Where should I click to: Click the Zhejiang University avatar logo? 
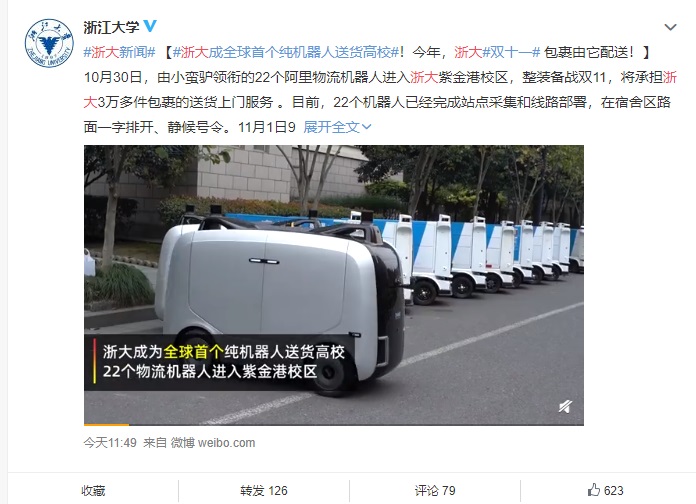[x=49, y=43]
